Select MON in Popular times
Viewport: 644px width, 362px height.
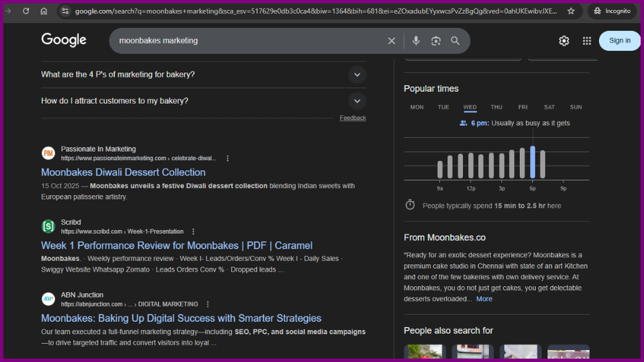click(x=417, y=107)
